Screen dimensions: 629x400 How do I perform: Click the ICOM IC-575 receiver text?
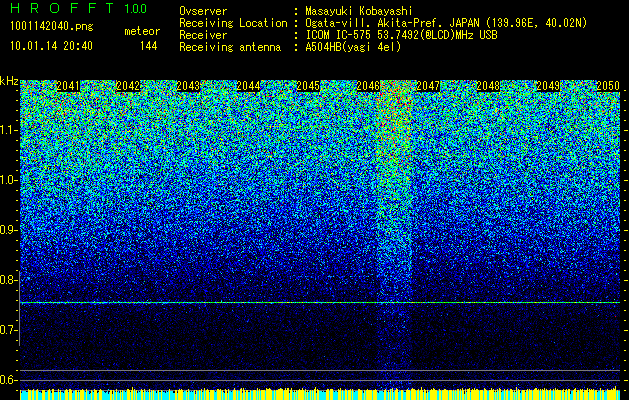click(401, 35)
